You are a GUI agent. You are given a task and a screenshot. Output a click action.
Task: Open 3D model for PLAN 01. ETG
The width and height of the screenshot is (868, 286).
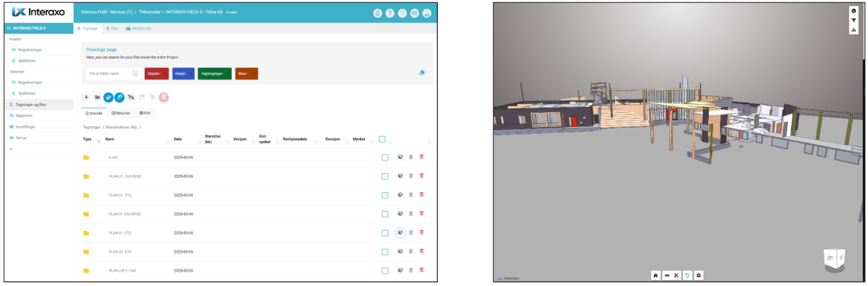pyautogui.click(x=400, y=233)
